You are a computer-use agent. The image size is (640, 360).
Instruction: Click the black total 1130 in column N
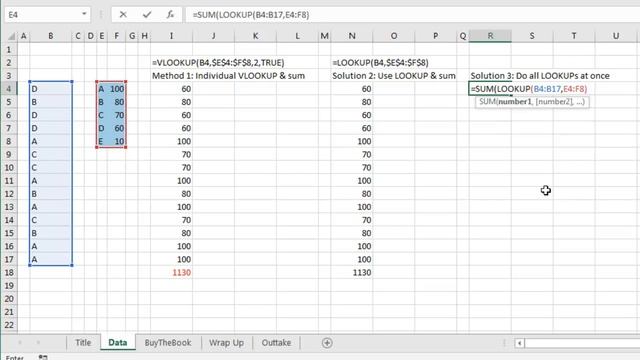coord(362,272)
